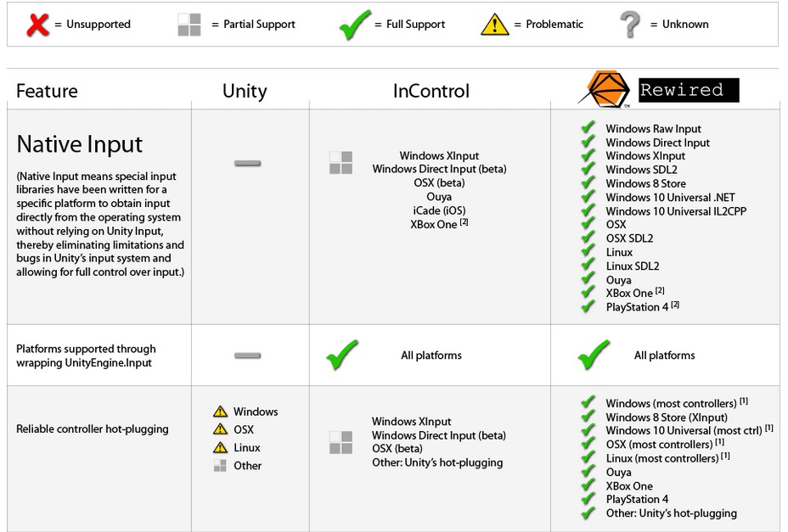788x532 pixels.
Task: Click the green check Full Support legend icon
Action: pyautogui.click(x=355, y=25)
